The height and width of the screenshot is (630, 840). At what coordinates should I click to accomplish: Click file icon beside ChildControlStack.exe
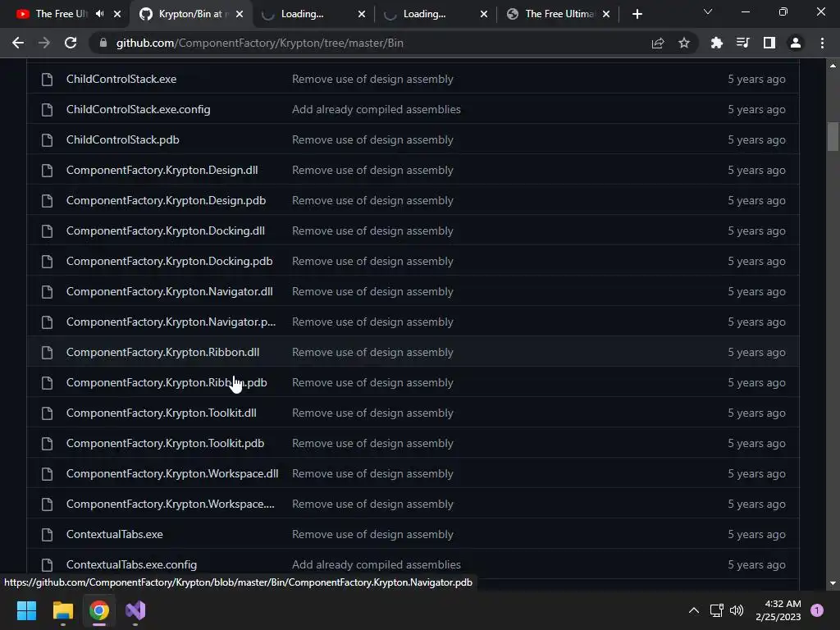coord(47,80)
